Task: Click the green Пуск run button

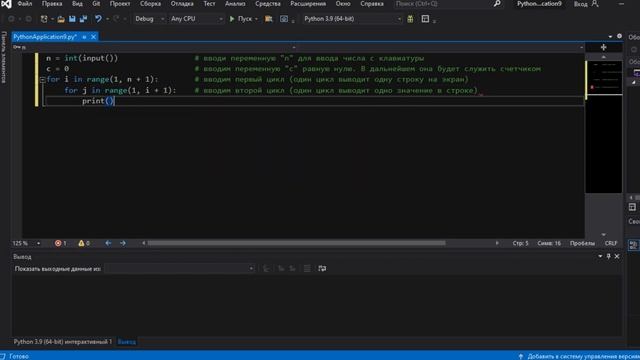Action: (241, 19)
